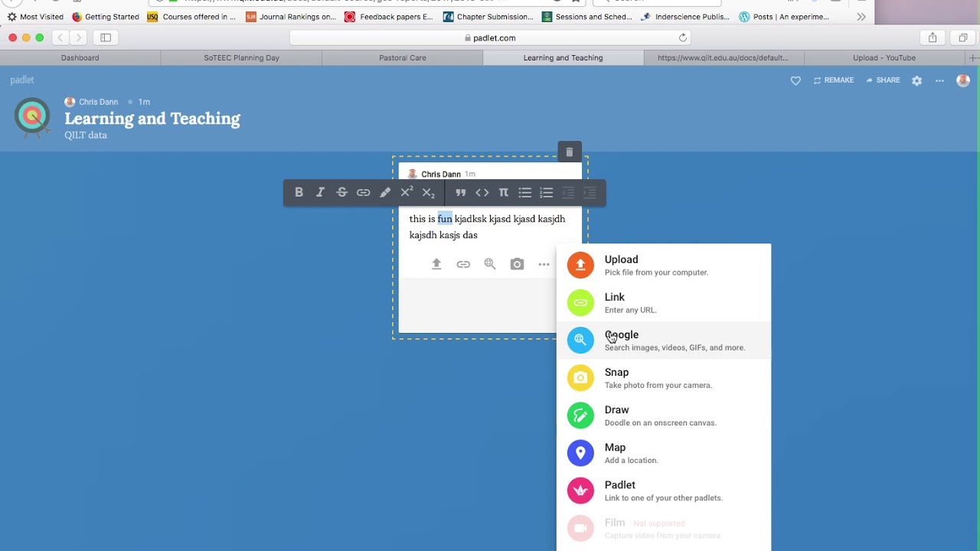
Task: Open the Journal Rankings bookmark
Action: pos(291,17)
